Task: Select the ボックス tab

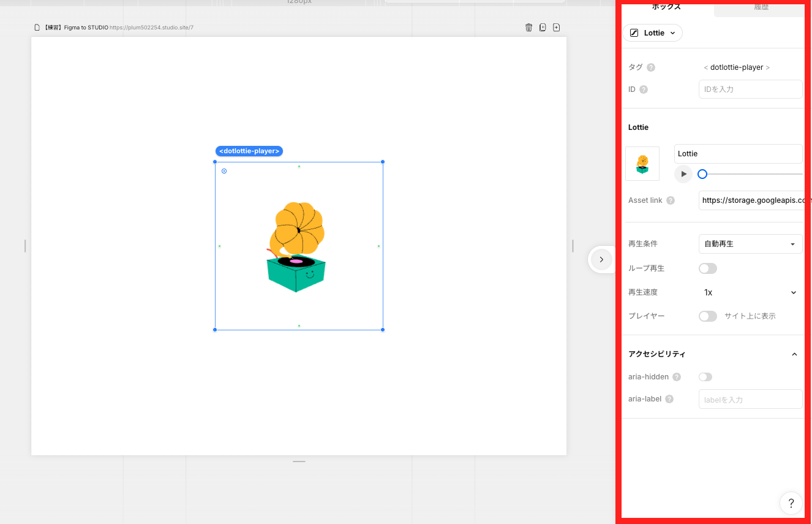Action: pos(666,8)
